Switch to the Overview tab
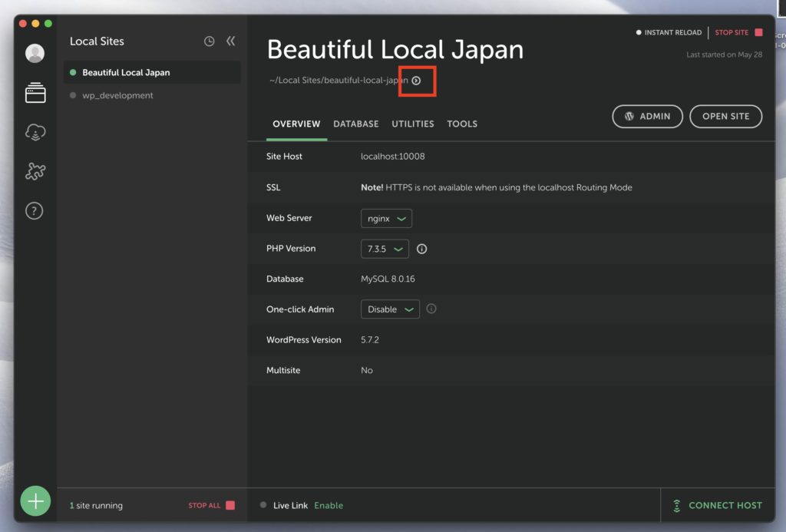This screenshot has height=532, width=786. tap(296, 124)
